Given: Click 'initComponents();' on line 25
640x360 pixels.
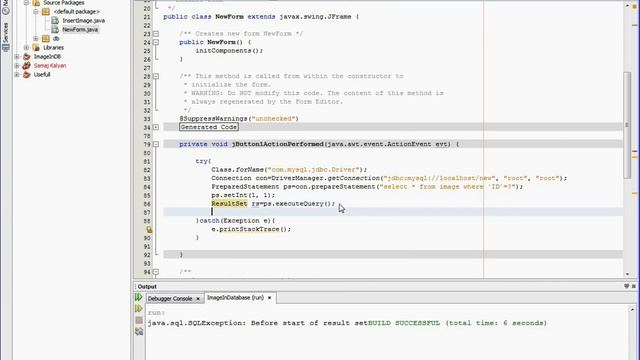Looking at the screenshot, I should tap(229, 51).
